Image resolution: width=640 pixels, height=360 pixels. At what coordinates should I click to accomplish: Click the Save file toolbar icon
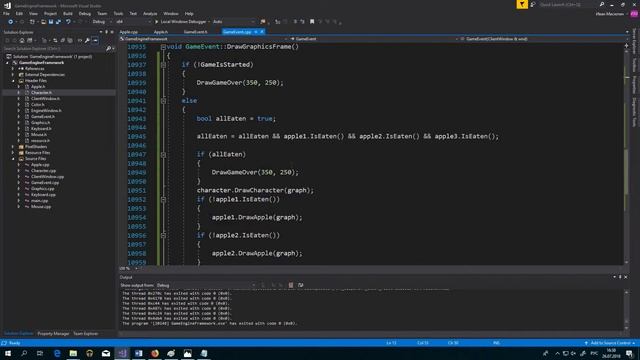[51, 22]
